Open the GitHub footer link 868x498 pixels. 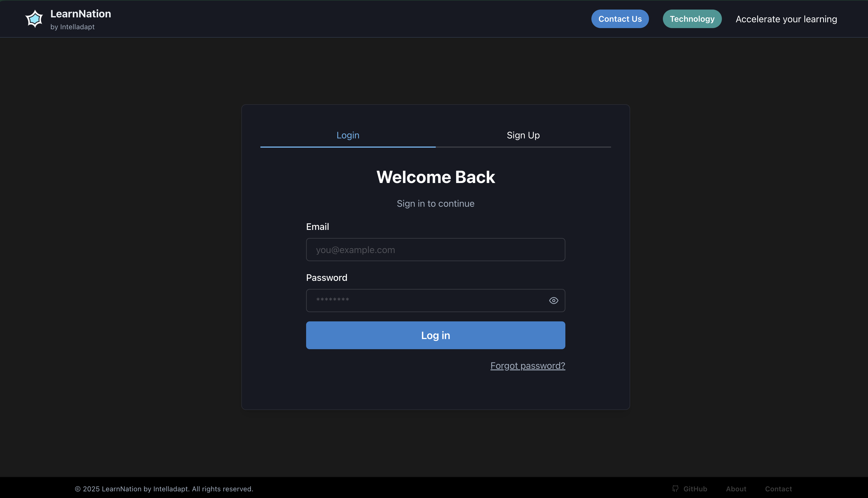(695, 489)
